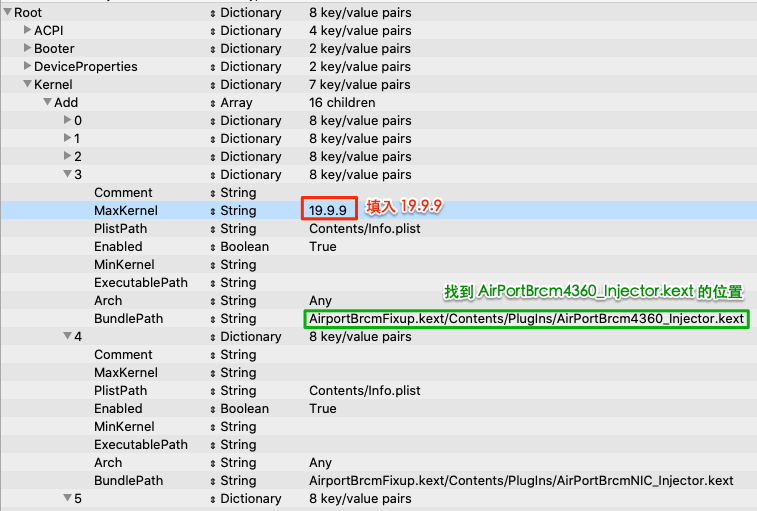Collapse item 4 under Add

tap(68, 336)
